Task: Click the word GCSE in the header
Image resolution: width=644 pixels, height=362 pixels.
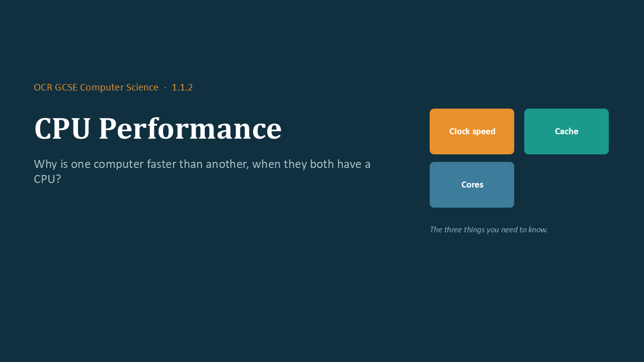Action: coord(66,87)
